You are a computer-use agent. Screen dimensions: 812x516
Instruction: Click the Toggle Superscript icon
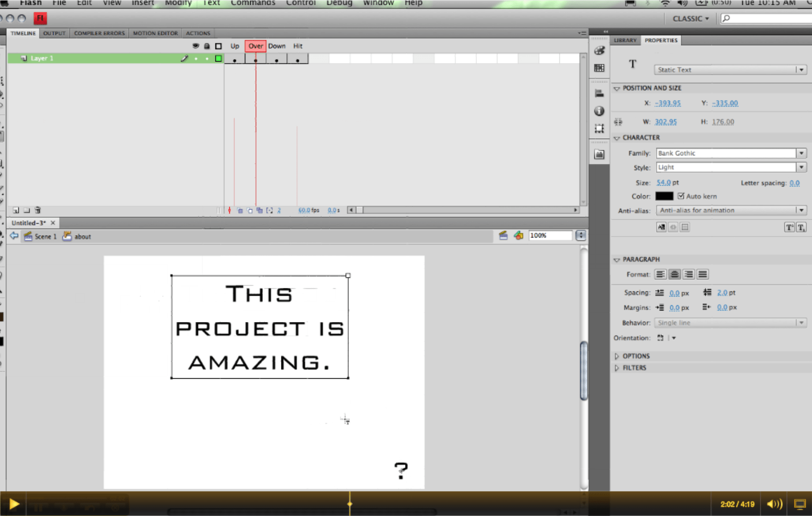coord(789,227)
